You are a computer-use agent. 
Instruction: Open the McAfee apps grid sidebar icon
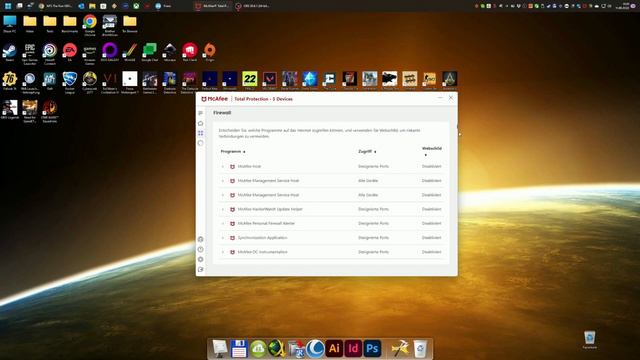point(200,133)
